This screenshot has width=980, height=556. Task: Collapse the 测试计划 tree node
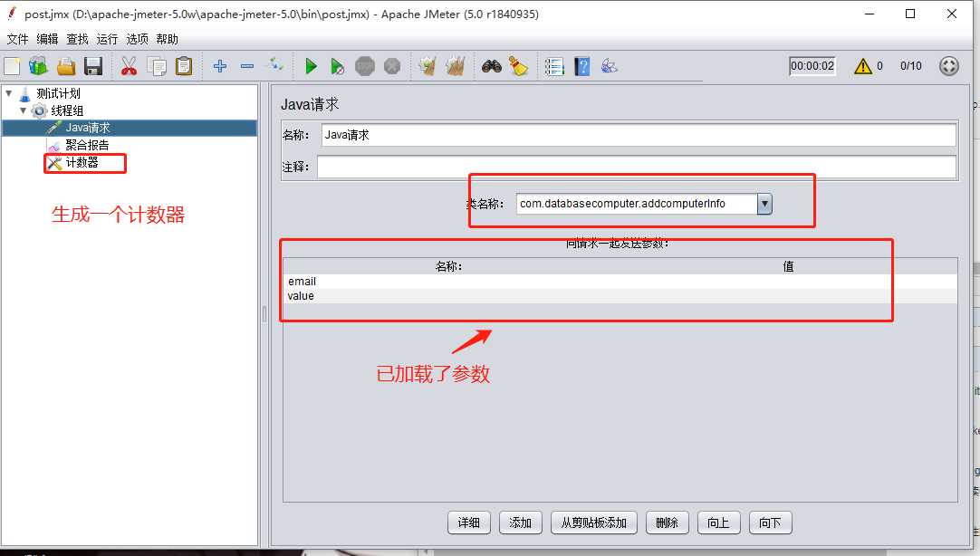tap(9, 93)
